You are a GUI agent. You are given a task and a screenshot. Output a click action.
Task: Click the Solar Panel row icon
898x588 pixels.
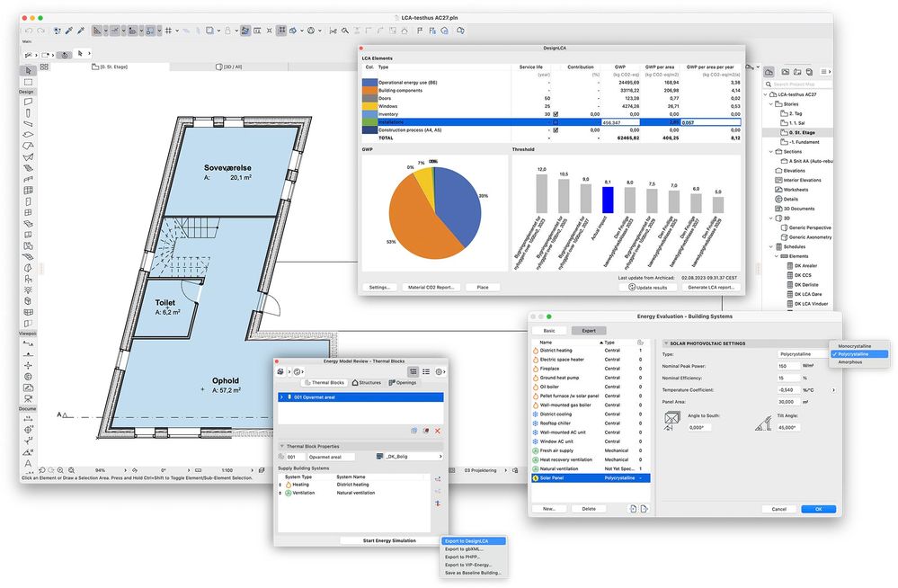(x=536, y=478)
